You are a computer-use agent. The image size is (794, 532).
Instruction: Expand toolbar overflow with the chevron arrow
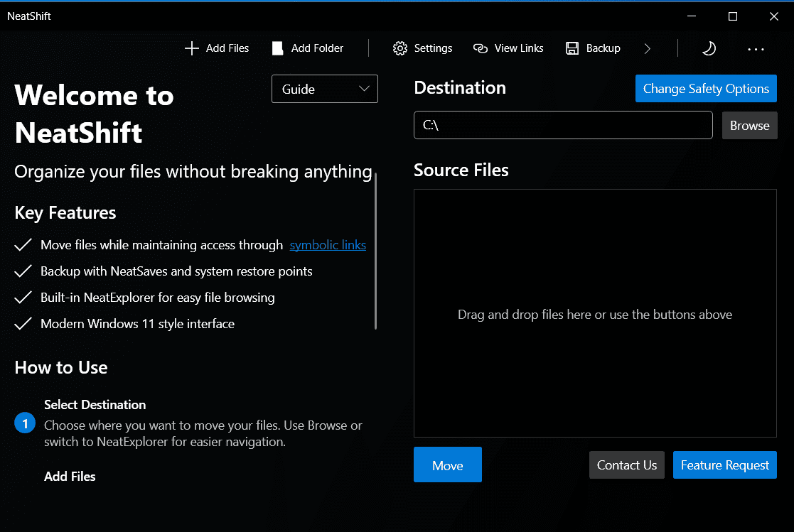pos(647,48)
